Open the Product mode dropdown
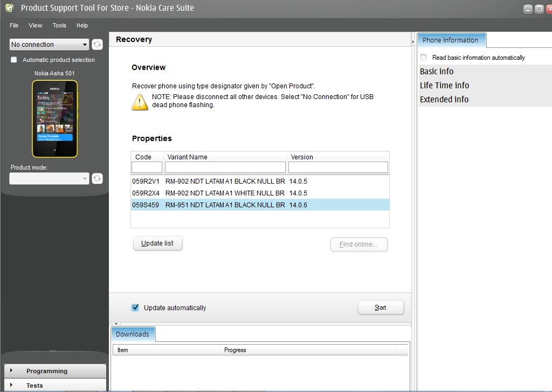The width and height of the screenshot is (552, 392). (x=49, y=179)
